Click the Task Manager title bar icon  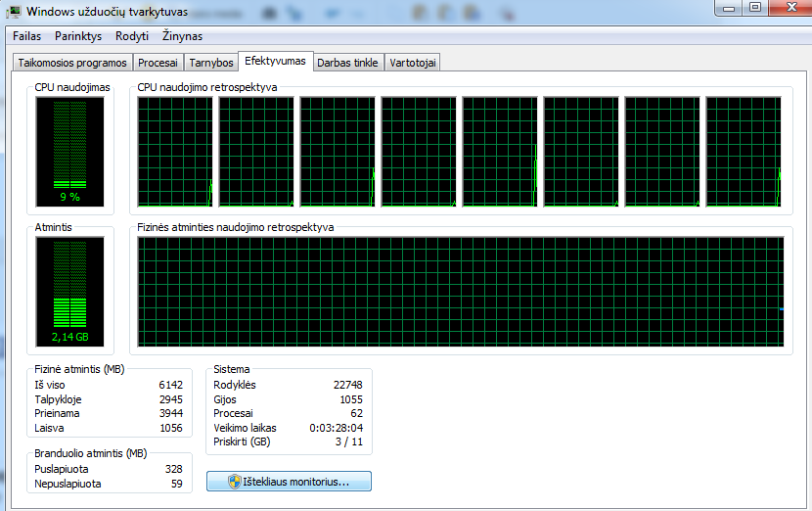[14, 12]
